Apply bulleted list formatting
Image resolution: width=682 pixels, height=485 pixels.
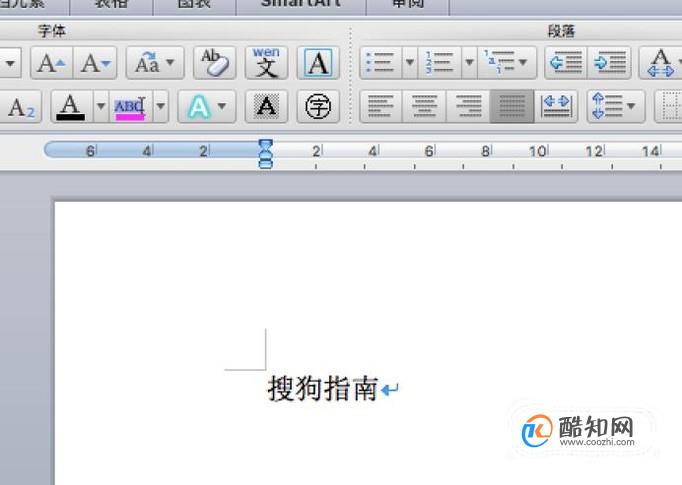[x=381, y=64]
